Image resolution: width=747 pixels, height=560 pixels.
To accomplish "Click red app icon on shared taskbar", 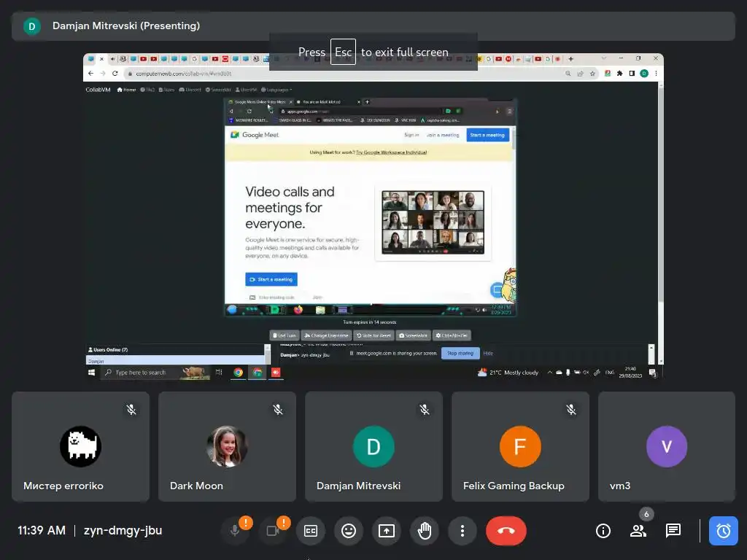I will (x=276, y=373).
